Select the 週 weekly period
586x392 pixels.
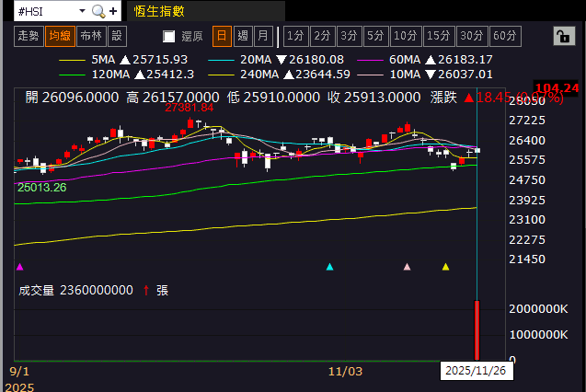243,36
